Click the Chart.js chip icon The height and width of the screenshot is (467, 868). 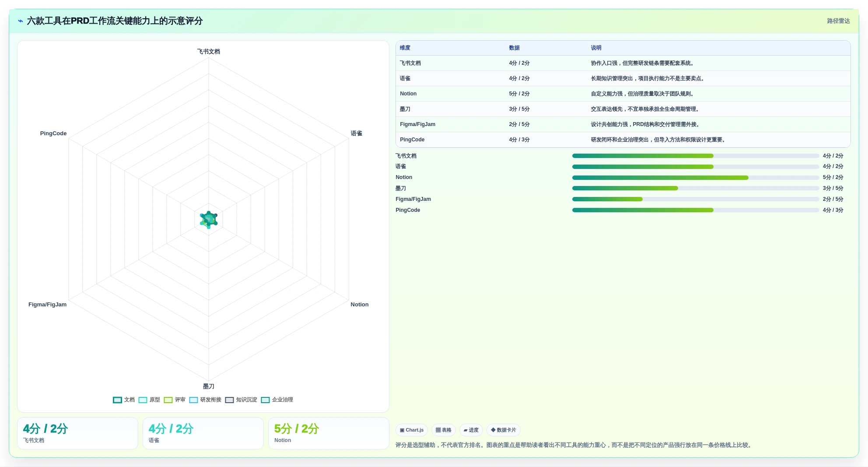tap(402, 430)
